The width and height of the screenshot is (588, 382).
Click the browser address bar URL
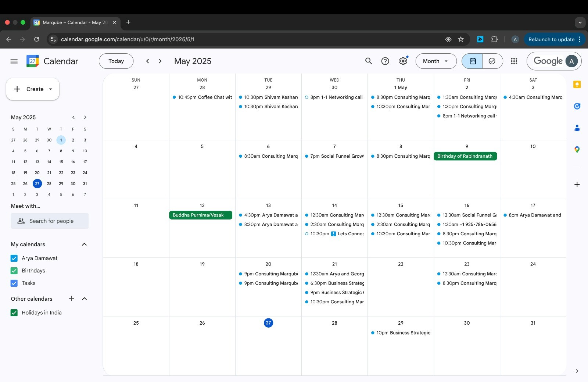[128, 39]
